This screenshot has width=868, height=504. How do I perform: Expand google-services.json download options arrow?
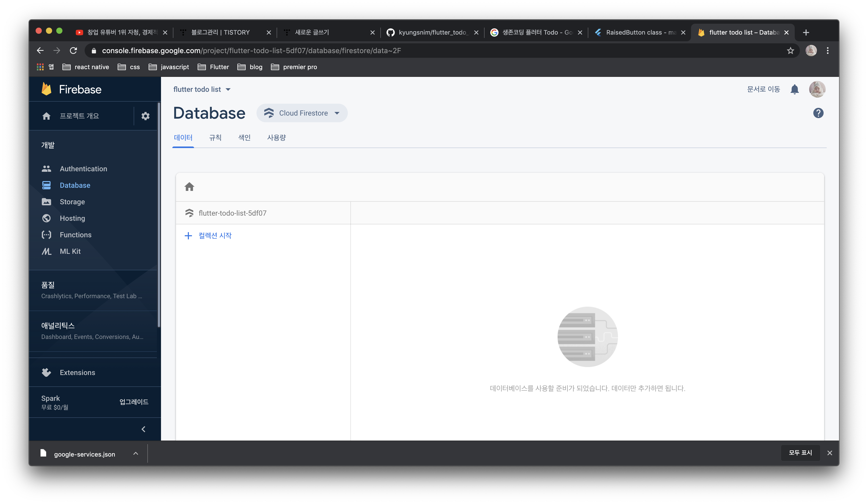coord(136,453)
